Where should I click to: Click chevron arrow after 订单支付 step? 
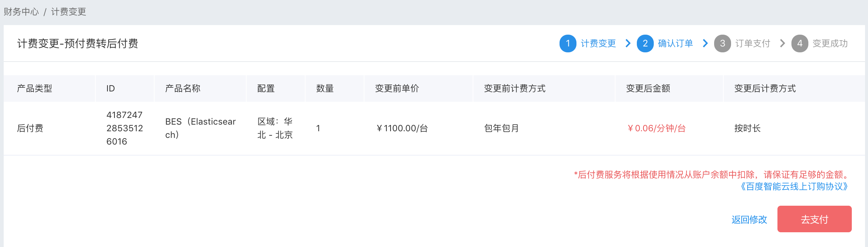tap(783, 44)
